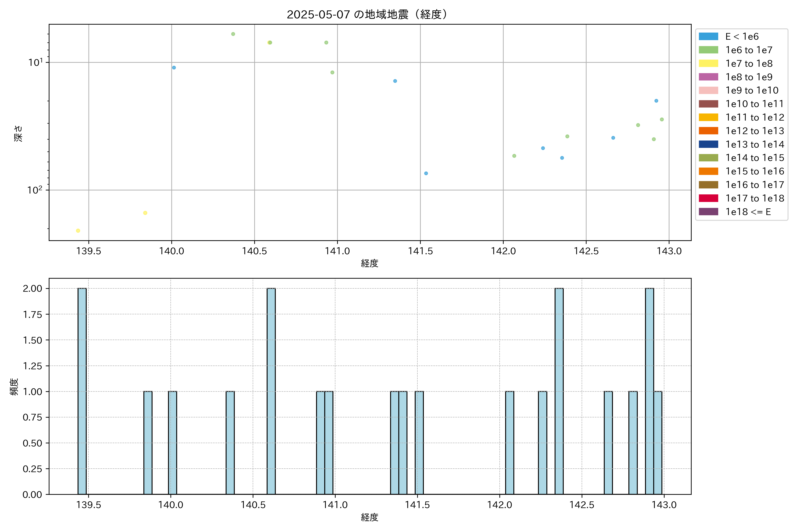Click the navy 1e13 to 1e14 swatch
The width and height of the screenshot is (798, 532).
[708, 144]
